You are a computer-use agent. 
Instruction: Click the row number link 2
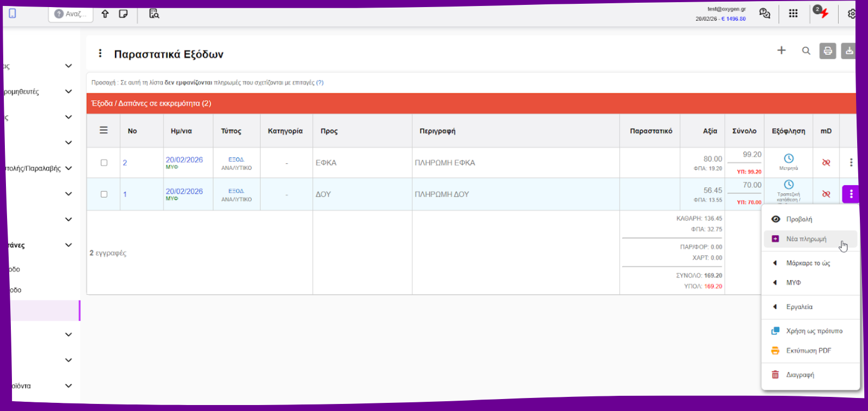point(125,162)
